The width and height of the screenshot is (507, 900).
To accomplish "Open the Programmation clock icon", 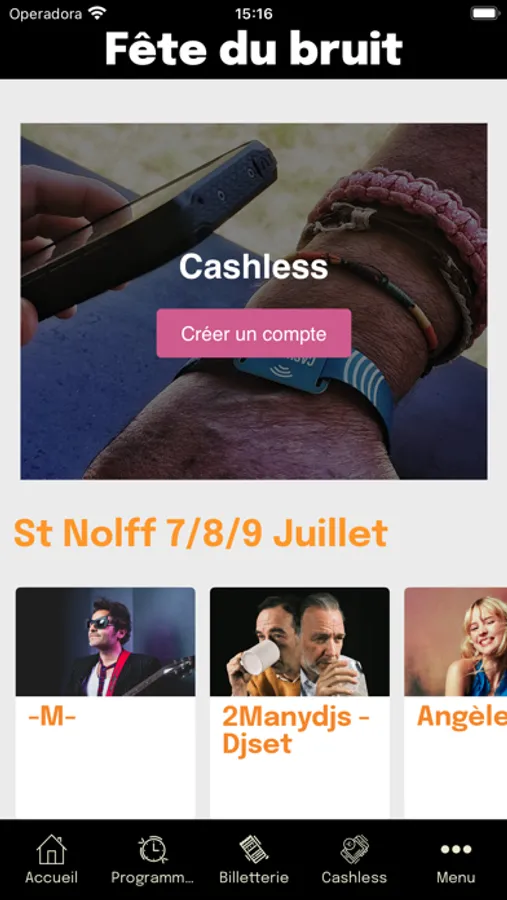I will point(153,849).
